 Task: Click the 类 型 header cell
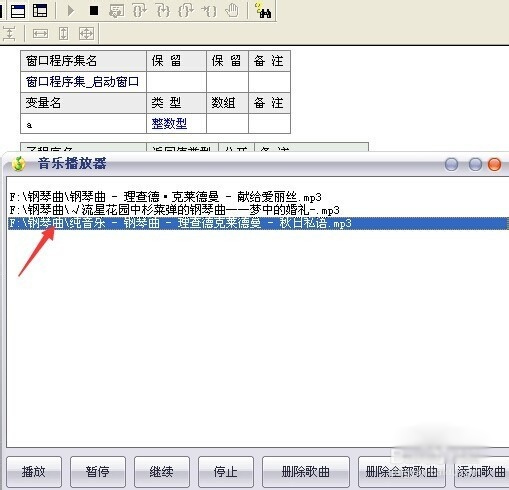point(176,103)
